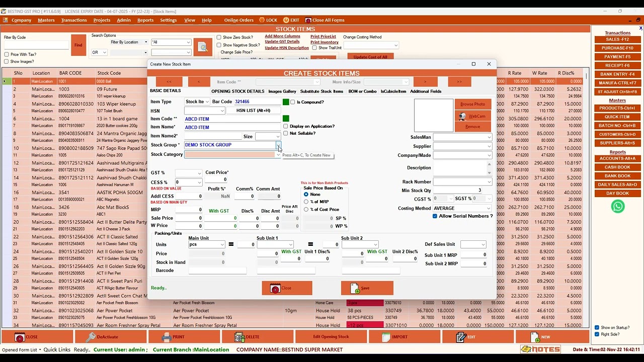Click the PRINT printer icon
The width and height of the screenshot is (644, 362).
pos(167,337)
